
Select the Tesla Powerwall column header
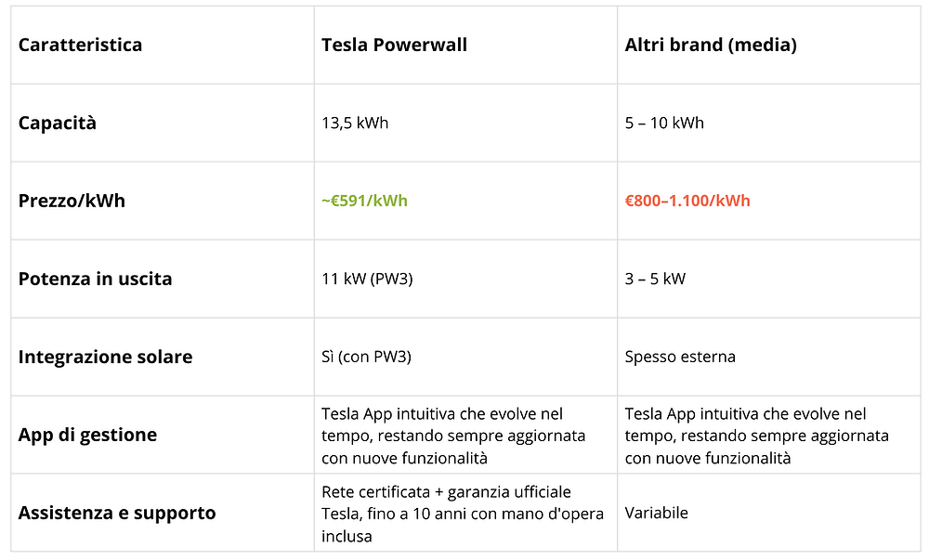pyautogui.click(x=394, y=45)
